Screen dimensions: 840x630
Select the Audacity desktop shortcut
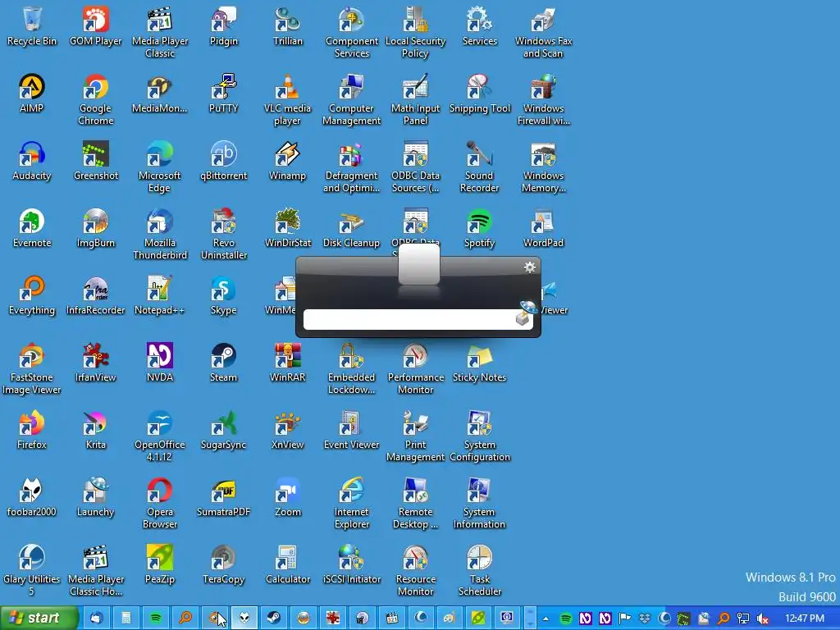32,162
